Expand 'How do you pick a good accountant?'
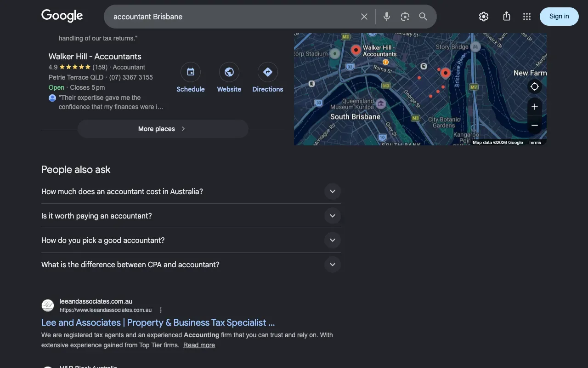The height and width of the screenshot is (368, 588). [x=191, y=240]
